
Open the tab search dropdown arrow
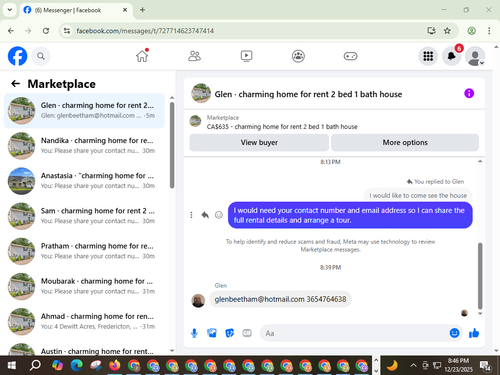click(x=10, y=10)
